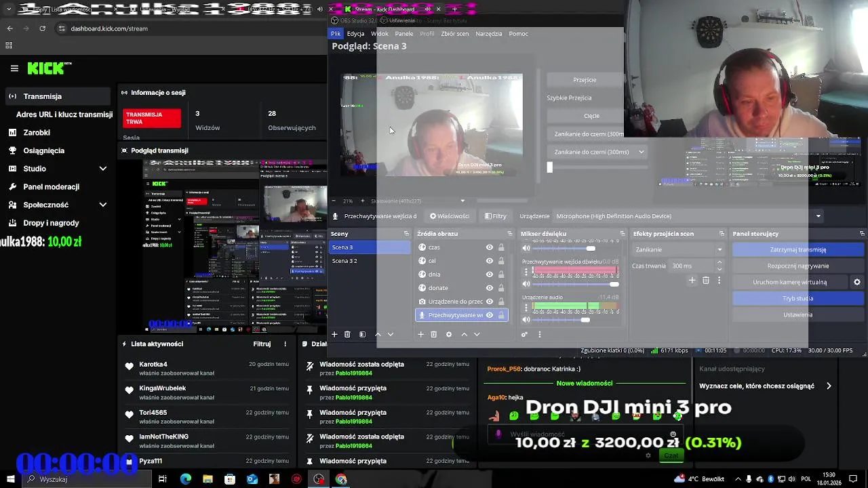Lock the dnia source

coord(501,274)
